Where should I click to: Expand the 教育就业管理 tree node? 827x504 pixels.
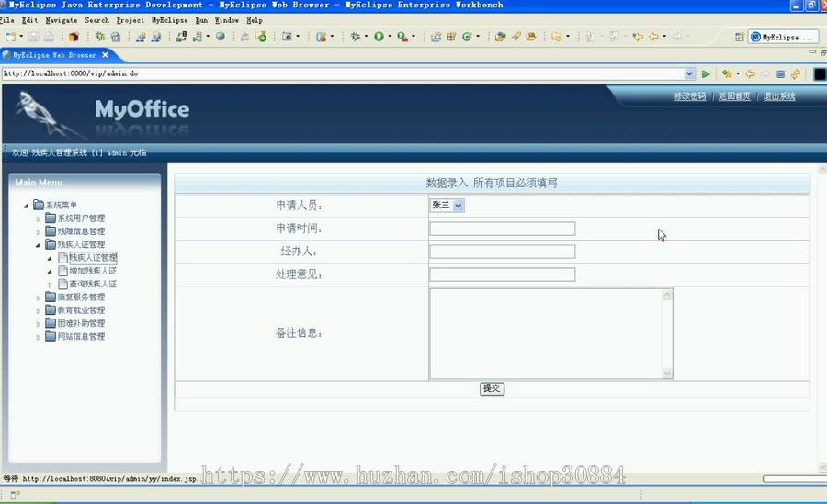(38, 311)
